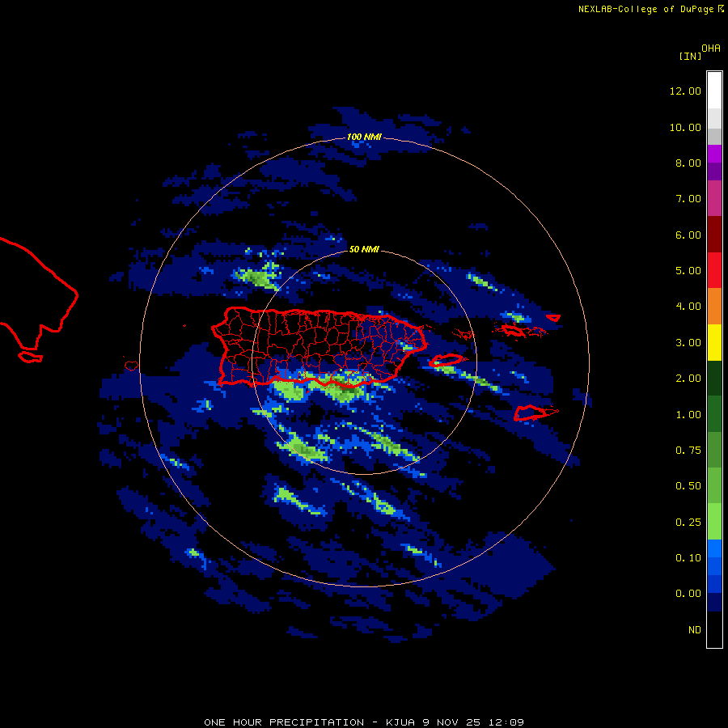
Task: Click the 0.25 legend value
Action: (x=688, y=523)
